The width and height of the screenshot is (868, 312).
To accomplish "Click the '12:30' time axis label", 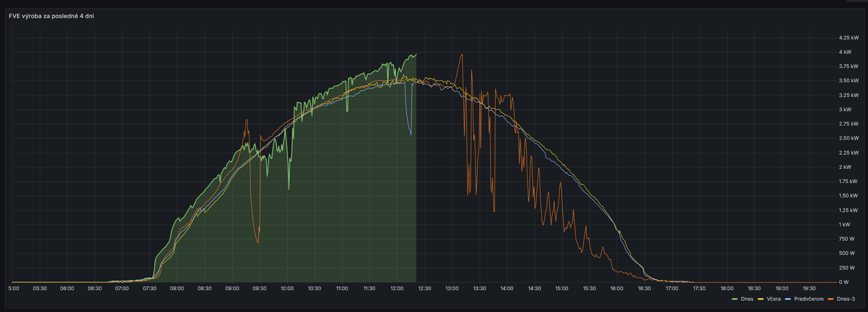I will click(x=425, y=288).
